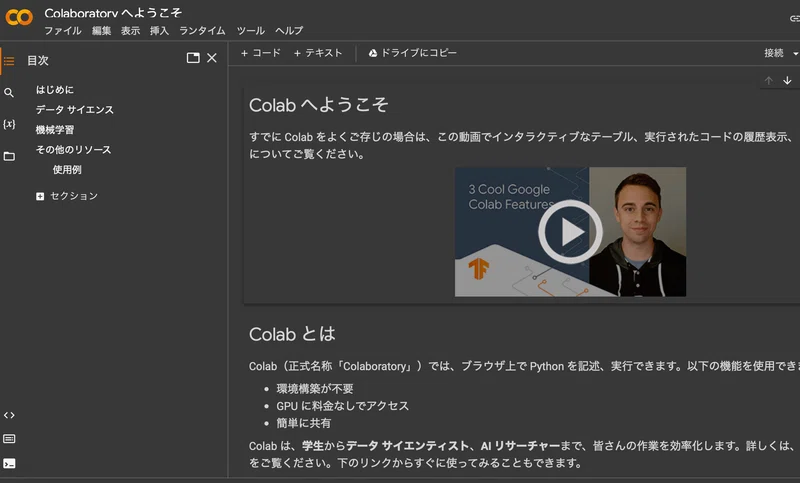Open the files folder icon in sidebar
The image size is (800, 483).
pyautogui.click(x=9, y=156)
